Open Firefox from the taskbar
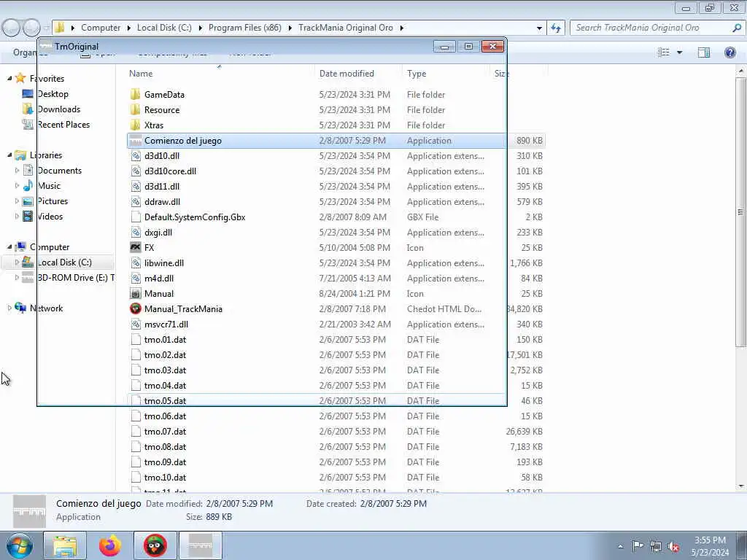This screenshot has width=747, height=560. click(x=110, y=545)
